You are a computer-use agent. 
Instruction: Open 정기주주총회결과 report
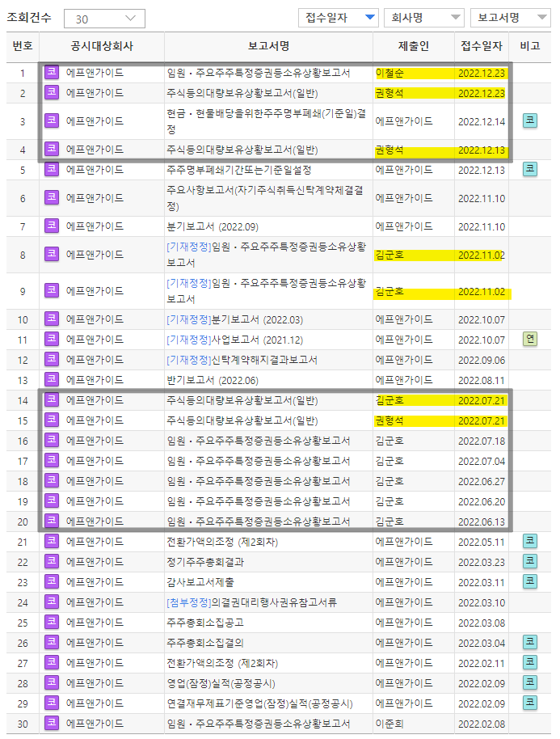(205, 562)
